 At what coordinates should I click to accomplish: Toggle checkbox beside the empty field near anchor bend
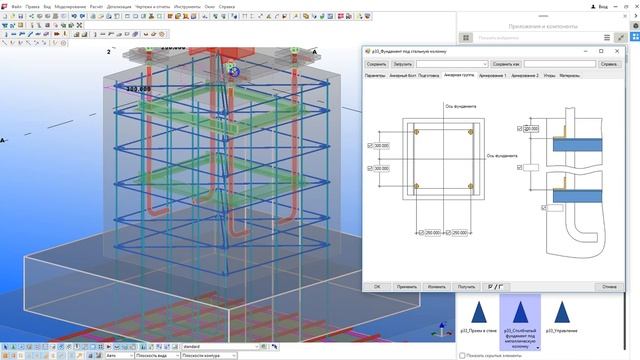[544, 208]
